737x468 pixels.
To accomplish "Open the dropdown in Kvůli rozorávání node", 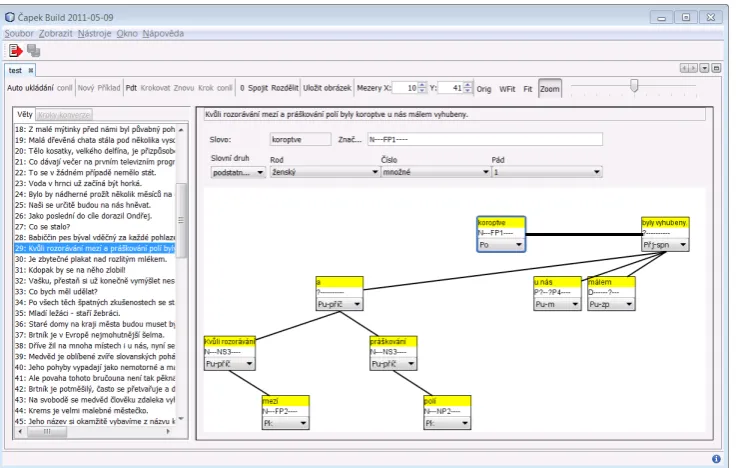I will (230, 364).
